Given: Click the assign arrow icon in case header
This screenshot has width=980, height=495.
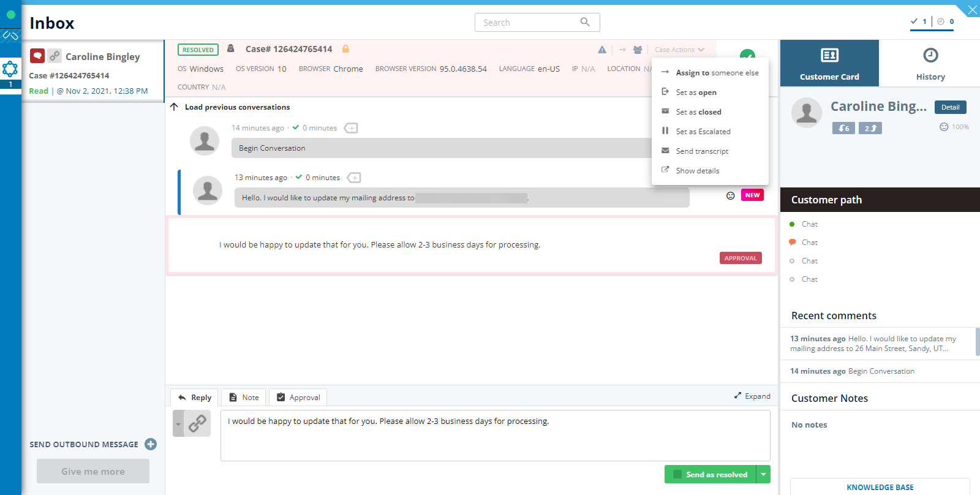Looking at the screenshot, I should 622,50.
